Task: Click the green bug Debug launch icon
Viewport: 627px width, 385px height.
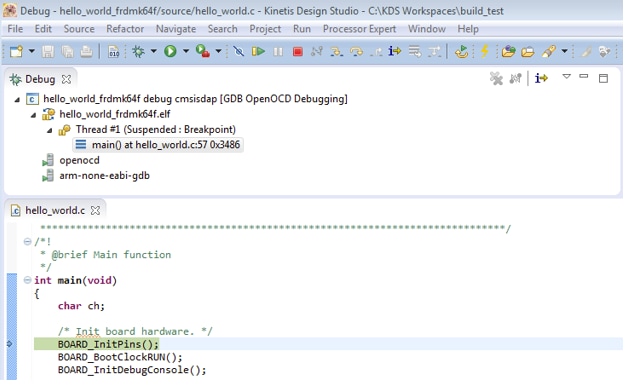Action: click(x=138, y=51)
